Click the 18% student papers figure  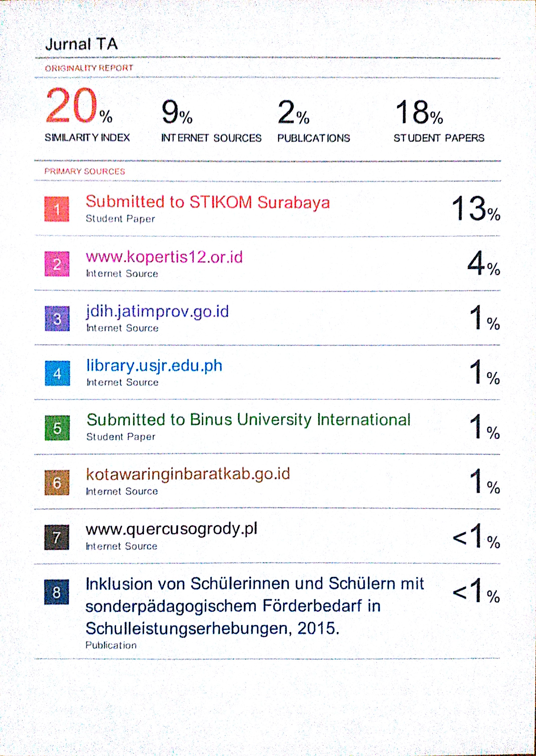point(419,113)
